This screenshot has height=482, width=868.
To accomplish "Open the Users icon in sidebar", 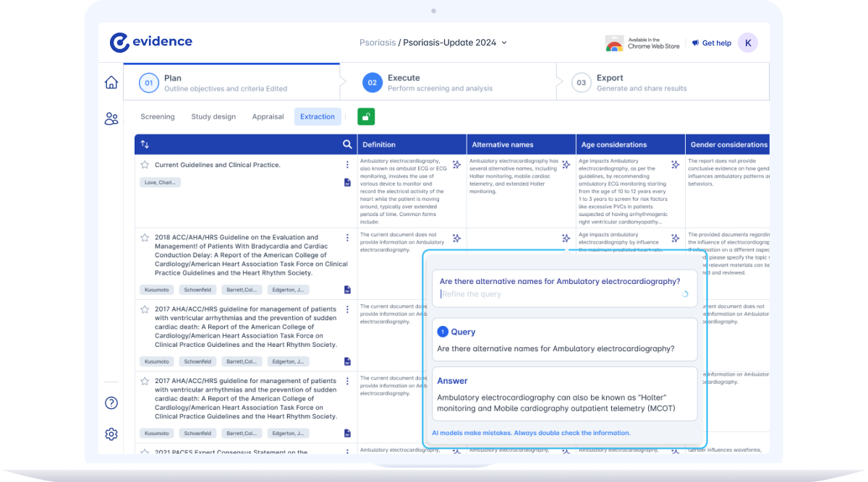I will tap(111, 119).
